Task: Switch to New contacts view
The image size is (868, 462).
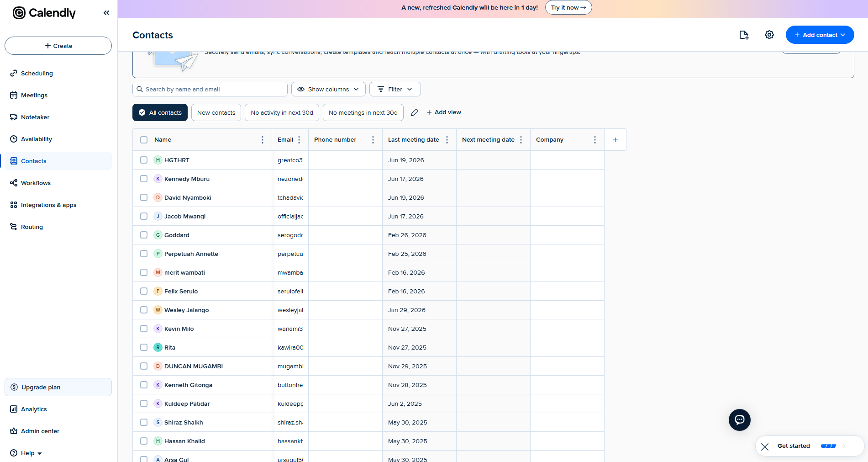Action: tap(216, 112)
